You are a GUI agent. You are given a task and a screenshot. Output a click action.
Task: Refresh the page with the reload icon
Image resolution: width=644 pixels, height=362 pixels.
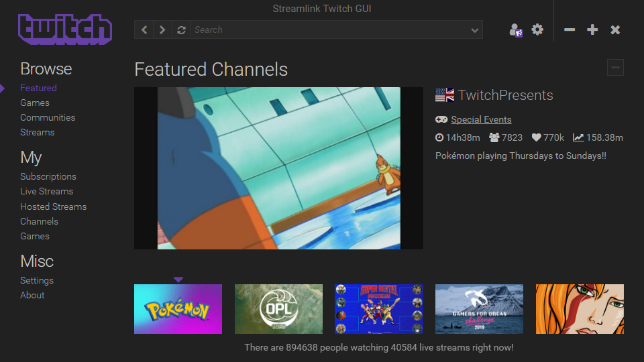[181, 30]
